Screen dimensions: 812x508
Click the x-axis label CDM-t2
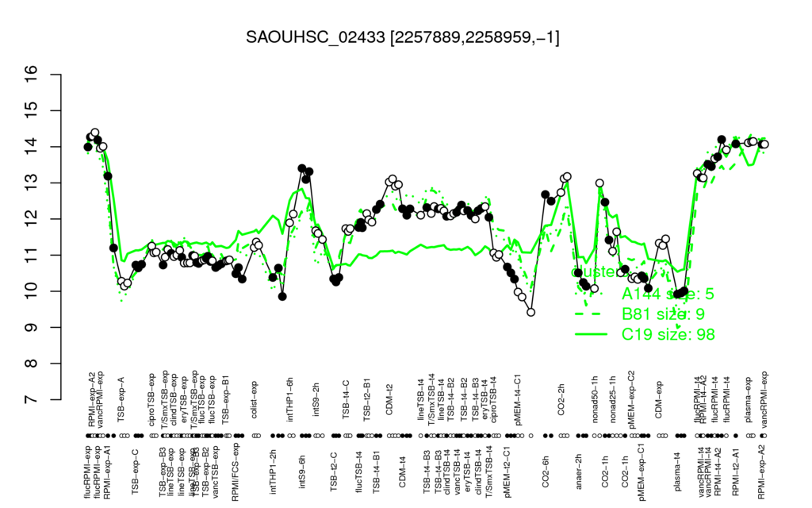click(x=389, y=399)
